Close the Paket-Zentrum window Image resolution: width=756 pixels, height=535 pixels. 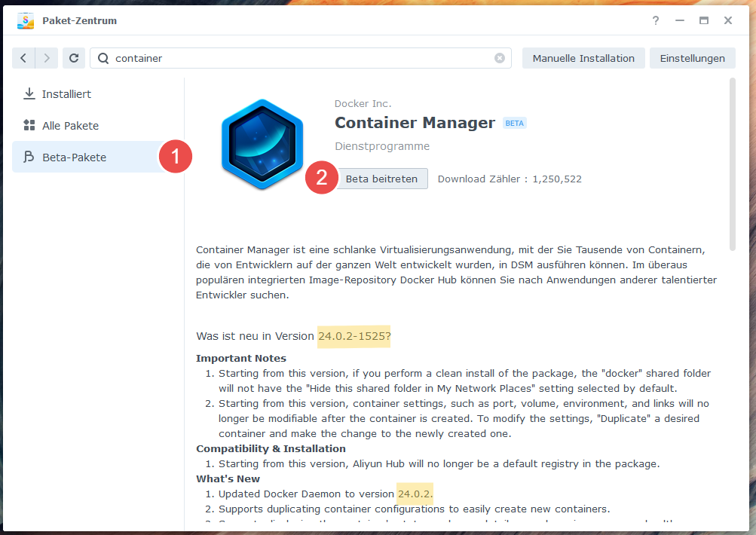[x=728, y=20]
